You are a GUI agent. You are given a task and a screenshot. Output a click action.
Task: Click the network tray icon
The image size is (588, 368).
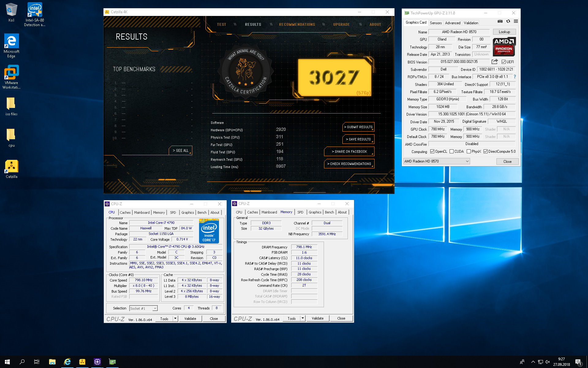pos(541,362)
